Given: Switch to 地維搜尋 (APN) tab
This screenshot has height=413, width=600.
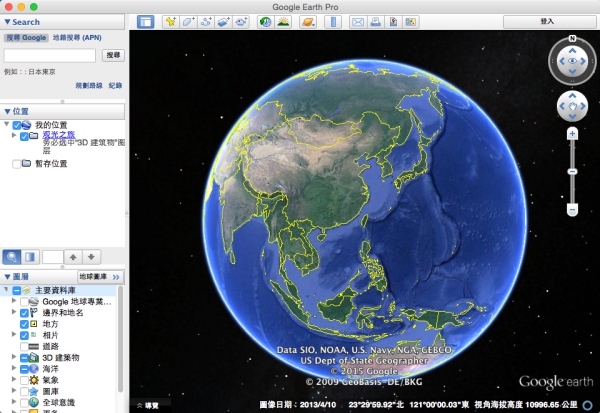Looking at the screenshot, I should [x=78, y=37].
